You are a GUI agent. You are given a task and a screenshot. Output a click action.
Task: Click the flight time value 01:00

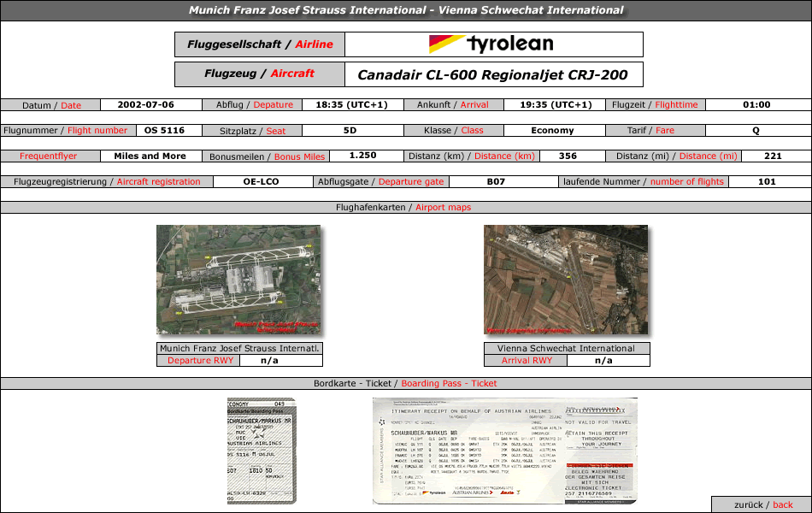point(756,104)
